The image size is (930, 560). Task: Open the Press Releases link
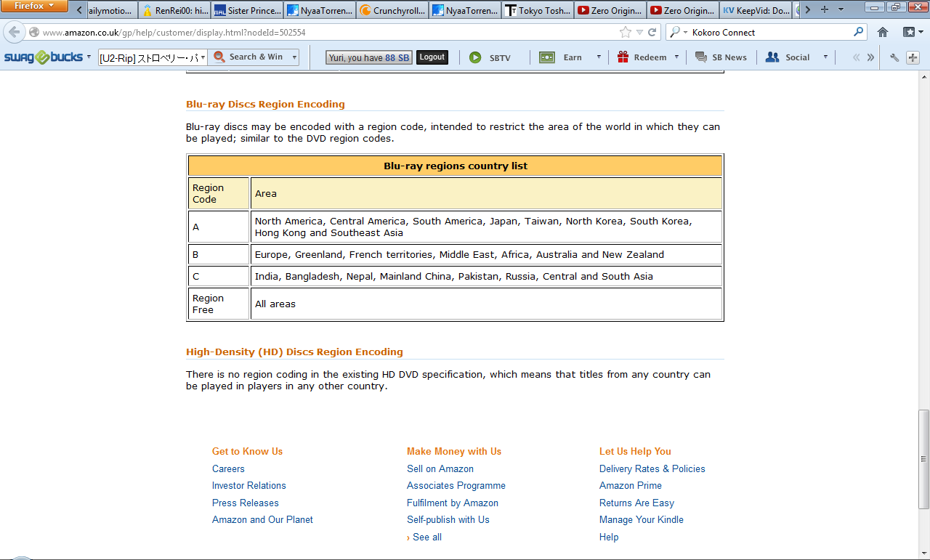(x=246, y=503)
